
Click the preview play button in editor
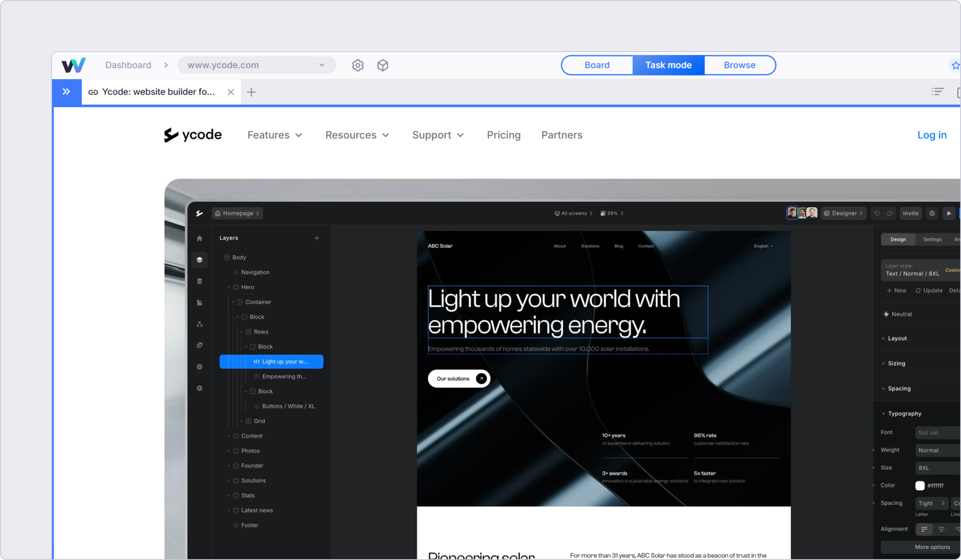[949, 213]
